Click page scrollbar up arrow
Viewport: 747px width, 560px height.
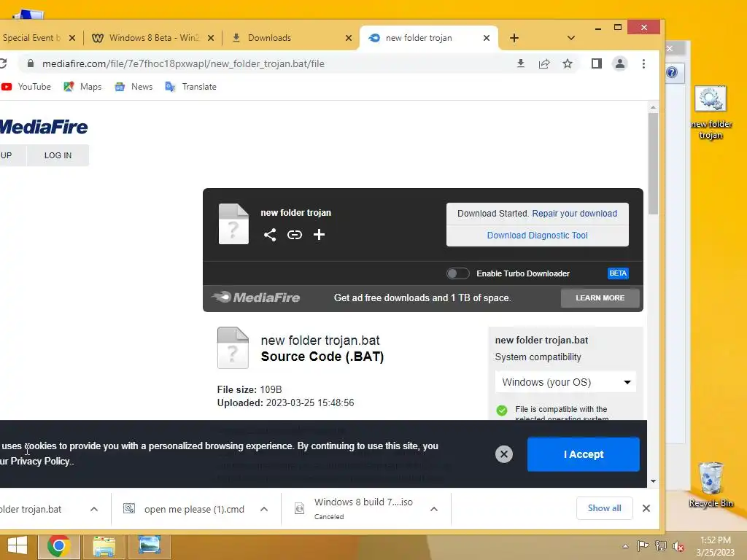(653, 108)
